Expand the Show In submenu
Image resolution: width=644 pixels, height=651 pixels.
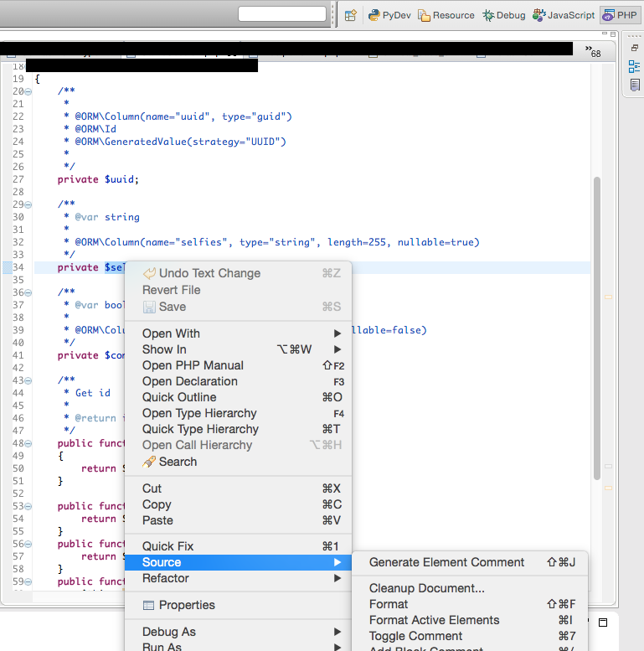tap(238, 349)
